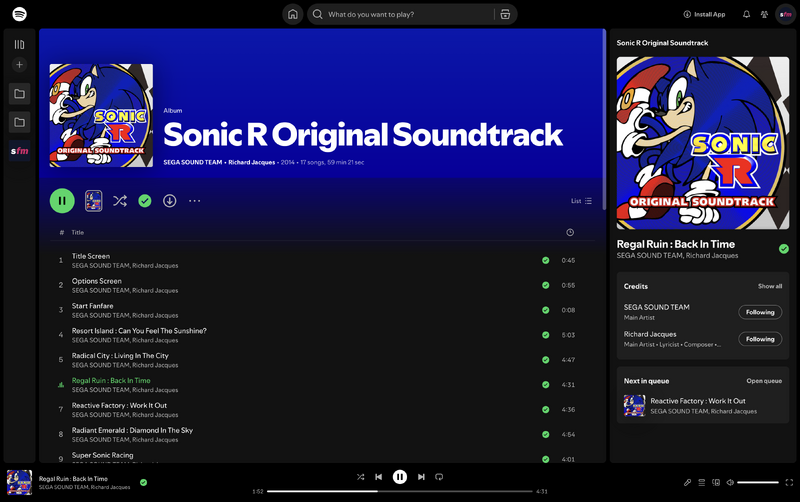
Task: Toggle saved check for Start Fanfare
Action: (x=545, y=310)
